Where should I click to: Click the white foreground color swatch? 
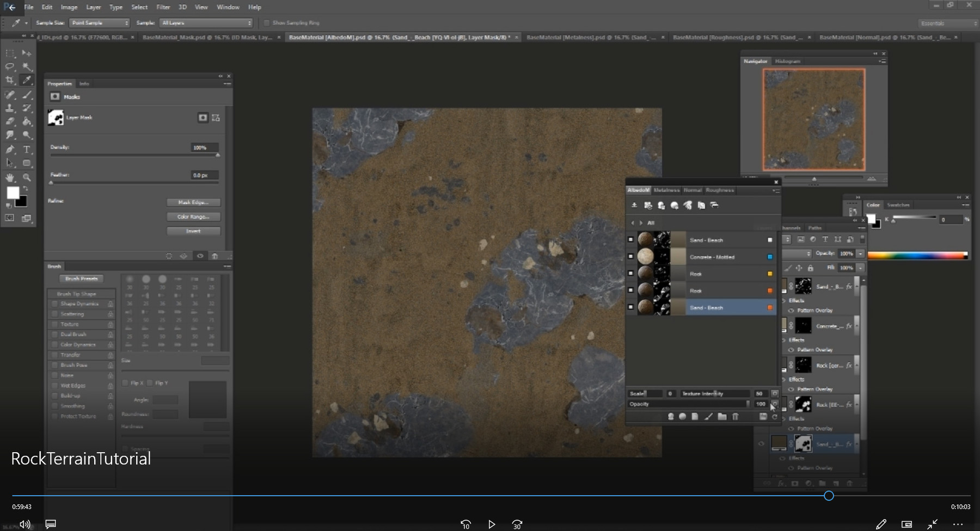(13, 193)
